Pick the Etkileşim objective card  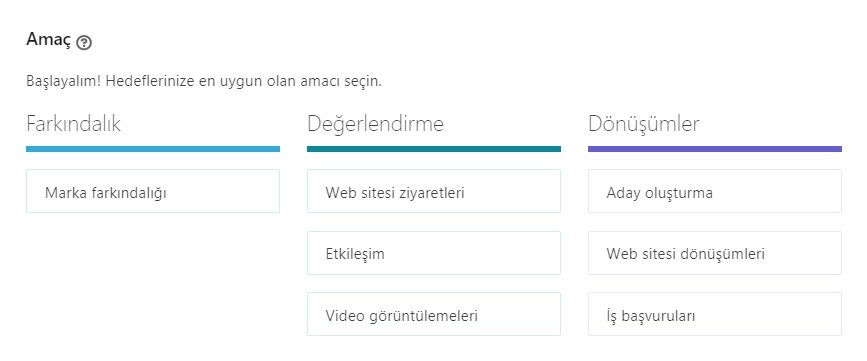434,253
